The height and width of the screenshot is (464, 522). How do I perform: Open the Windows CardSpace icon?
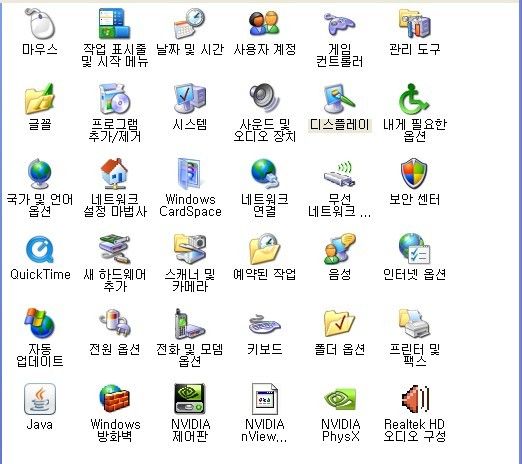pyautogui.click(x=190, y=174)
